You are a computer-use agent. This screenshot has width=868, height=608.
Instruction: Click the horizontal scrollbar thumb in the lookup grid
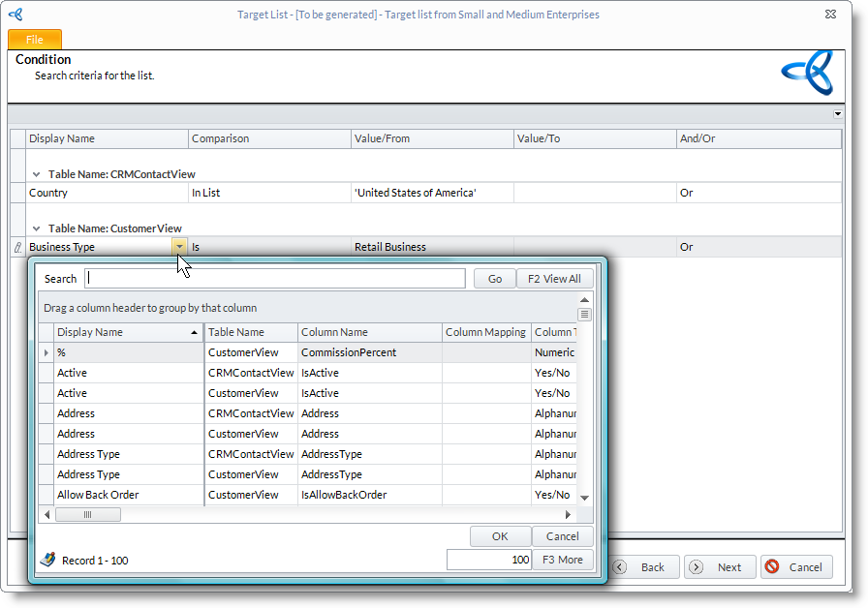[87, 515]
